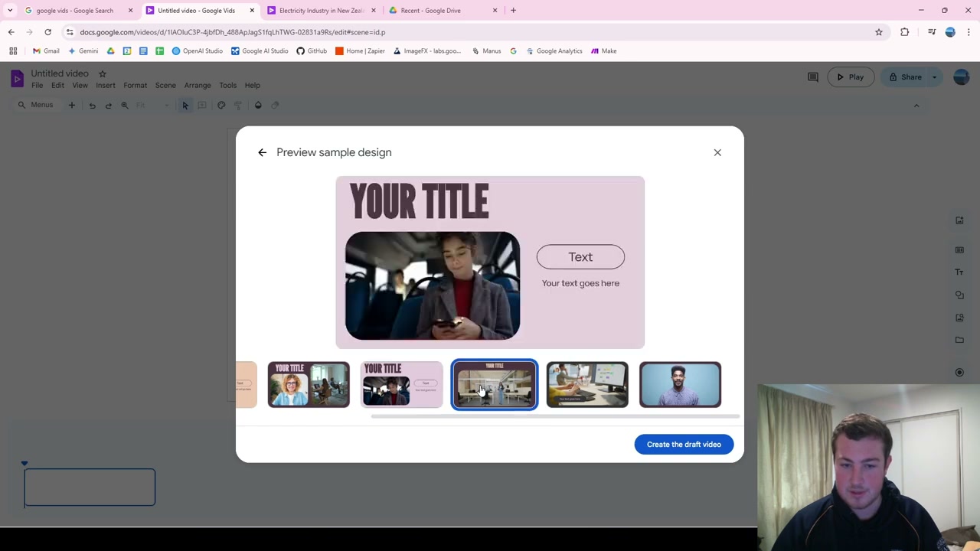Open the Insert menu
The image size is (980, 551).
[x=106, y=85]
